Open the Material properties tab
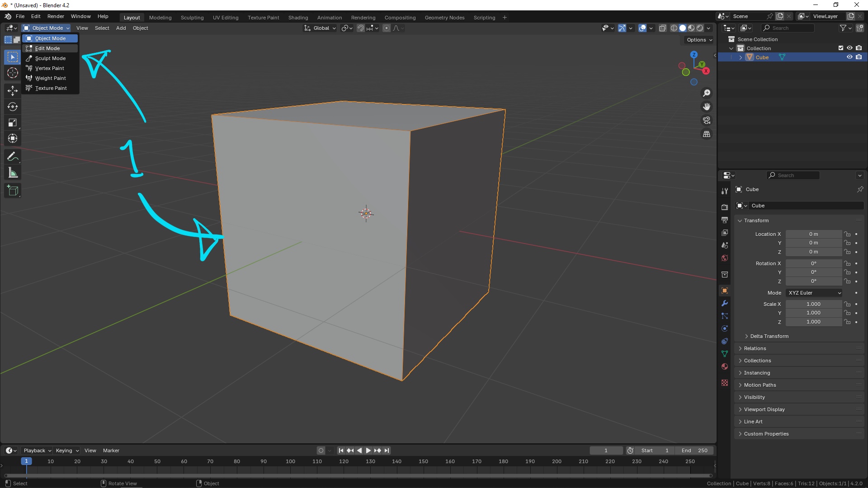Screen dimensions: 868x488 tap(725, 366)
